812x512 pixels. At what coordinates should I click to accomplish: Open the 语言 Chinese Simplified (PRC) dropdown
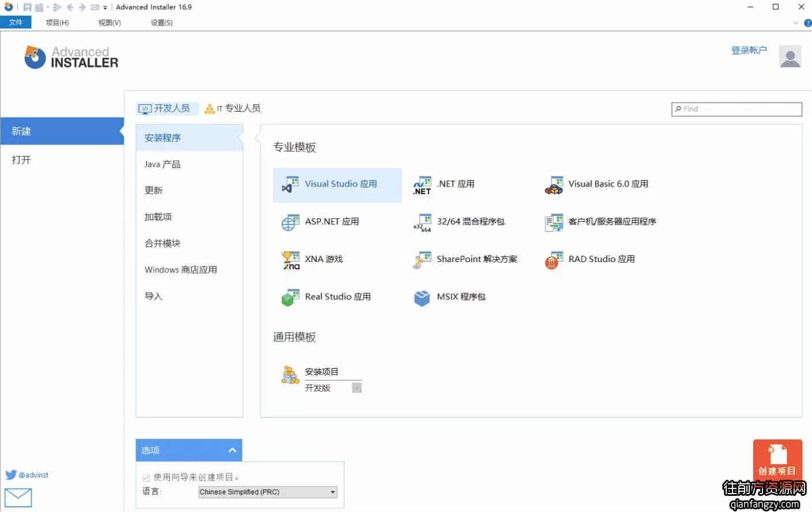point(268,492)
